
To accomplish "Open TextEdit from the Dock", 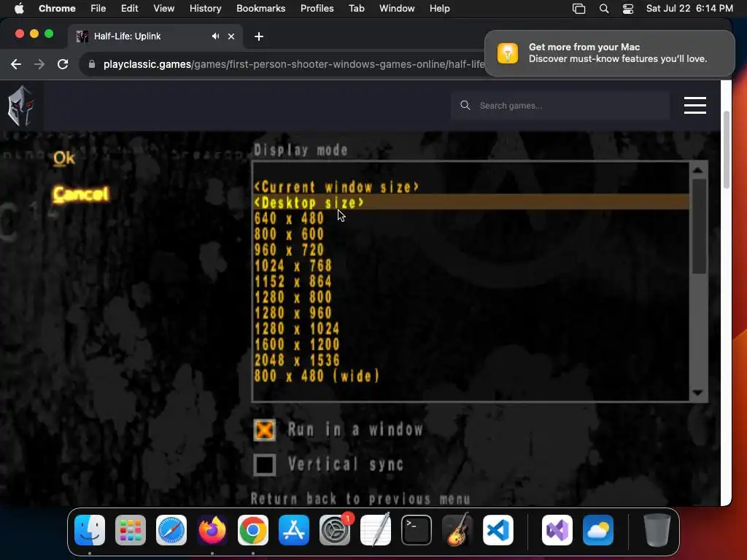I will click(376, 530).
